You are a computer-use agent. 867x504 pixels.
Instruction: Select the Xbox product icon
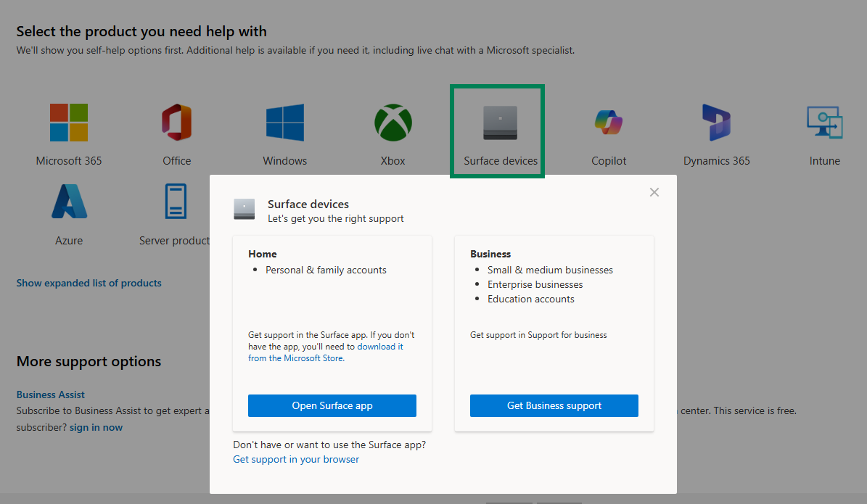coord(393,123)
